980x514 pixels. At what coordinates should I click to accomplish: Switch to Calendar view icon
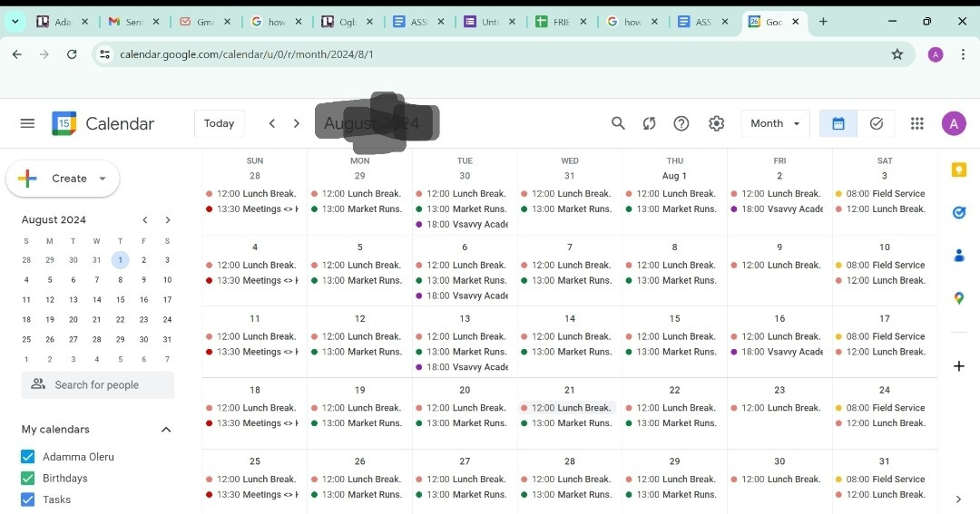(x=838, y=123)
